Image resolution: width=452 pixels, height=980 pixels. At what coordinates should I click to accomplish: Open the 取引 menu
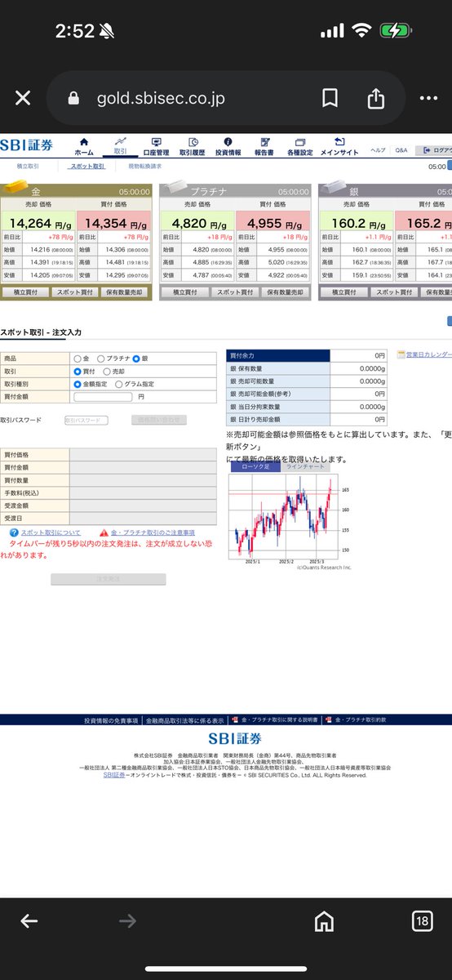click(120, 146)
